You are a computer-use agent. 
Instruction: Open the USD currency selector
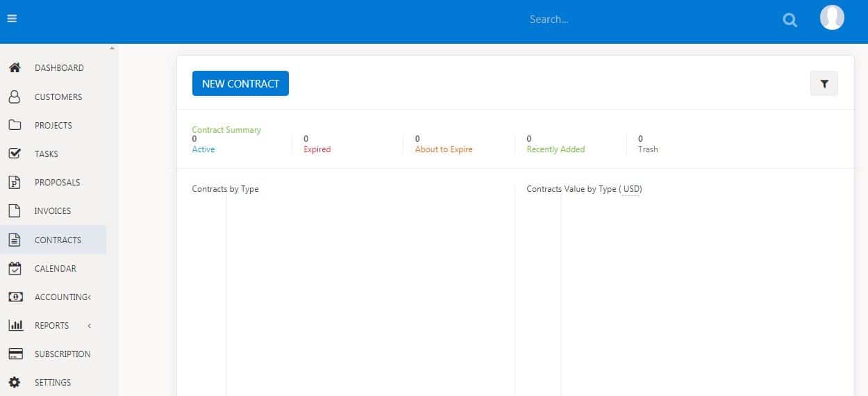pos(631,189)
